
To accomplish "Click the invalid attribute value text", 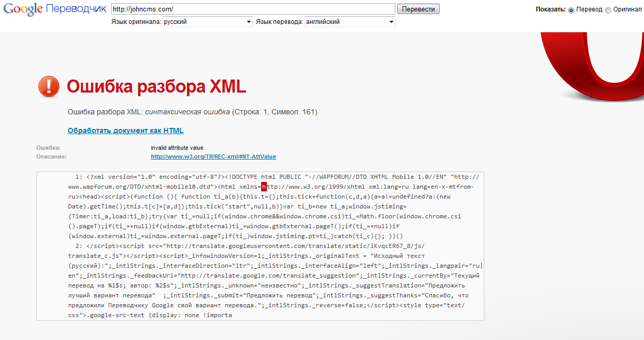I will tap(177, 148).
